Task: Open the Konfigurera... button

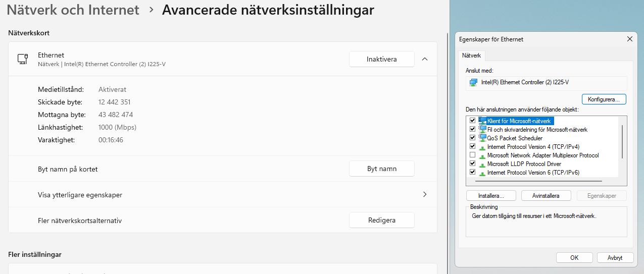Action: [x=604, y=99]
